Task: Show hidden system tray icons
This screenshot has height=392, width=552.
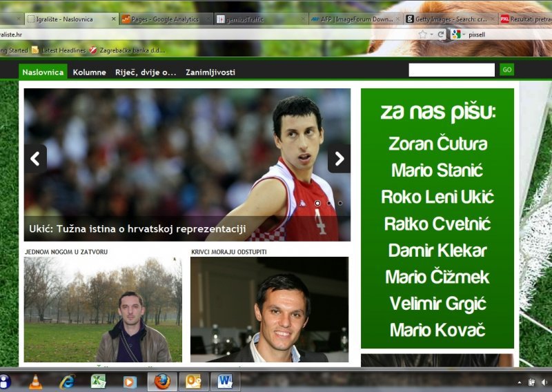Action: pos(519,382)
